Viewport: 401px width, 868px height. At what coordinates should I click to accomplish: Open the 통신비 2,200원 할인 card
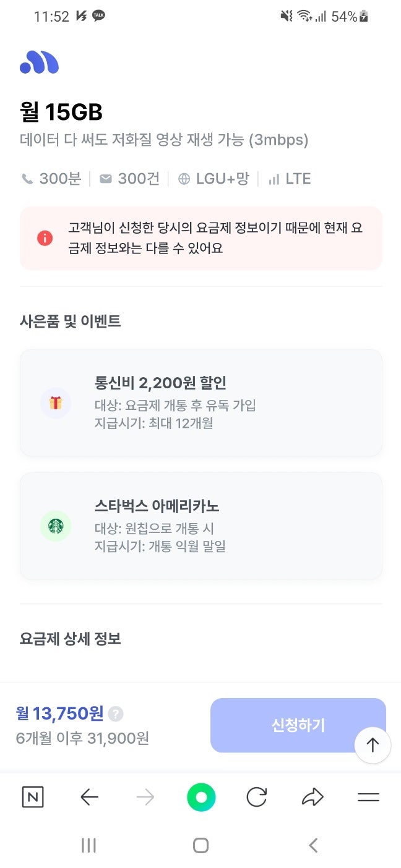[x=200, y=402]
